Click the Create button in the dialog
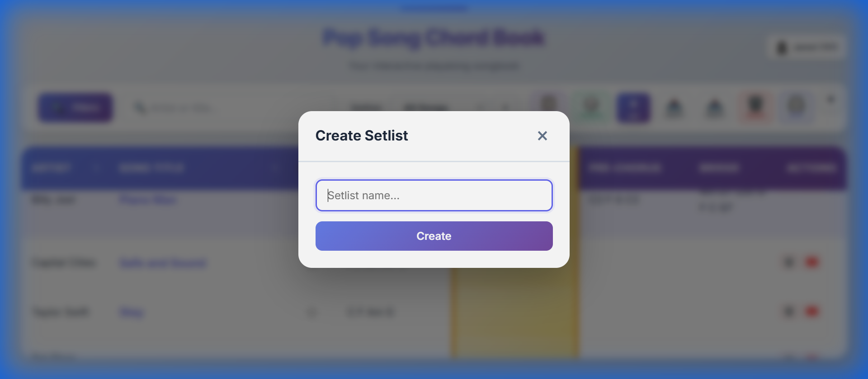Image resolution: width=868 pixels, height=379 pixels. pyautogui.click(x=434, y=236)
